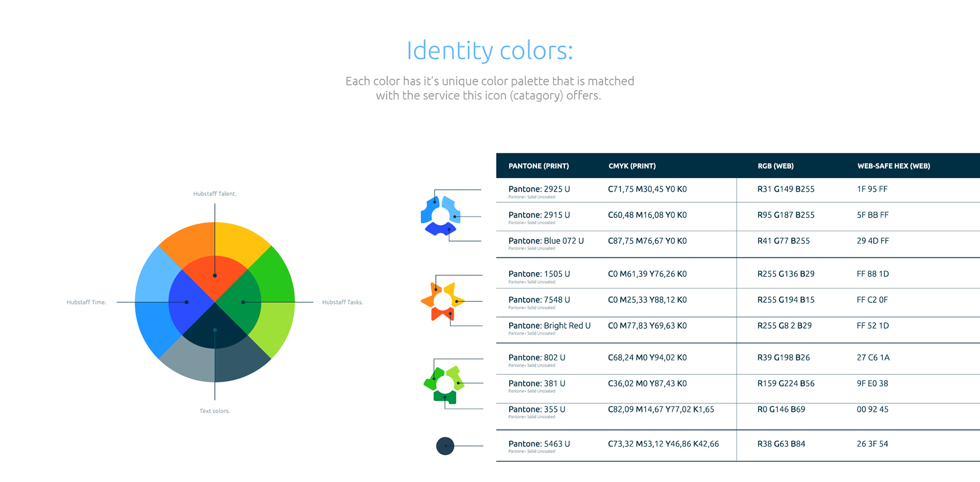The height and width of the screenshot is (482, 980).
Task: Click the blue Hubstaff Time gear icon
Action: (x=440, y=216)
